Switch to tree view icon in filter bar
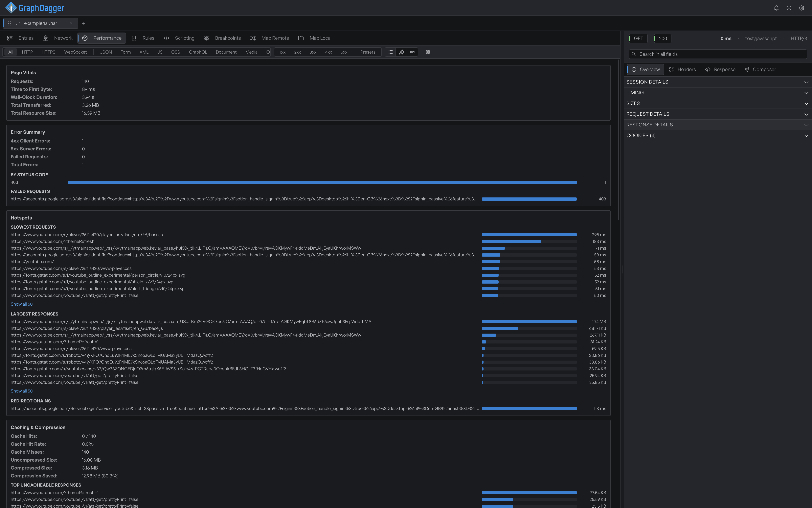812x508 pixels. pyautogui.click(x=401, y=52)
